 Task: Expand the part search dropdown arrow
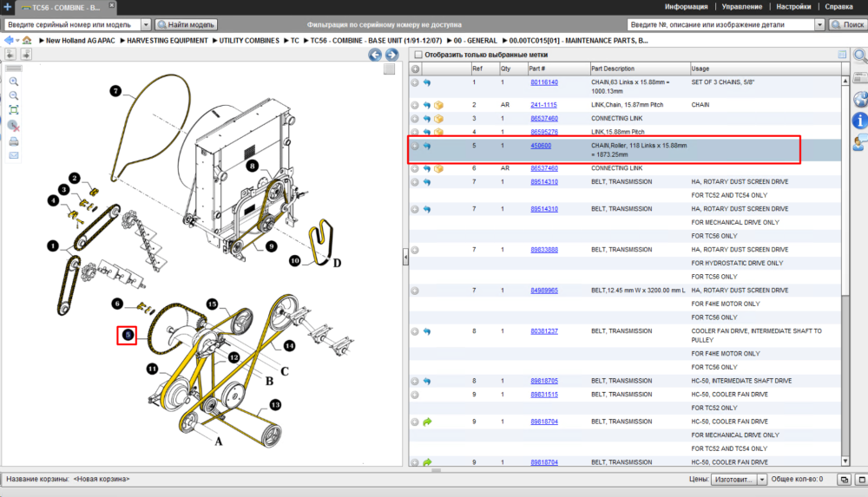point(819,24)
